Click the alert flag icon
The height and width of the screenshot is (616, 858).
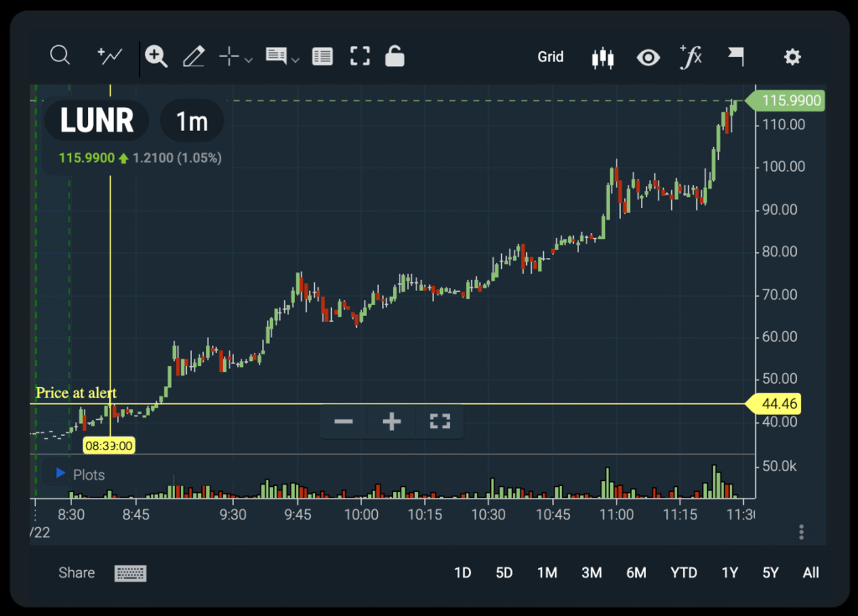(736, 55)
